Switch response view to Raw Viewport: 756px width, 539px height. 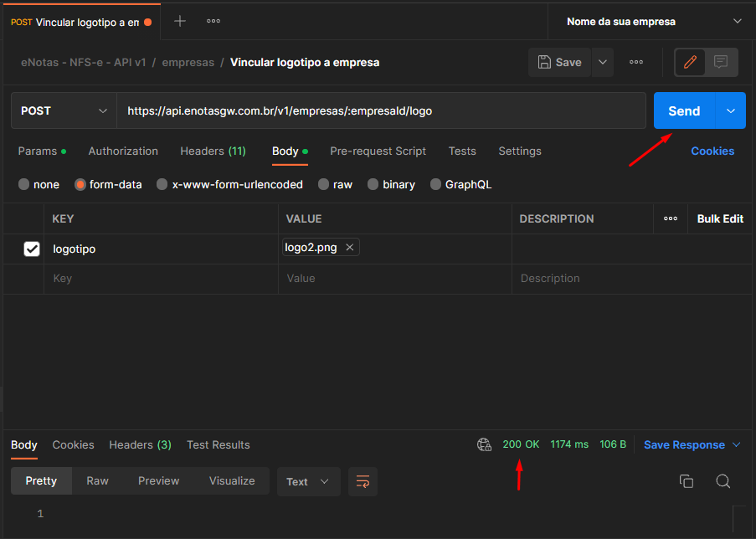(97, 481)
